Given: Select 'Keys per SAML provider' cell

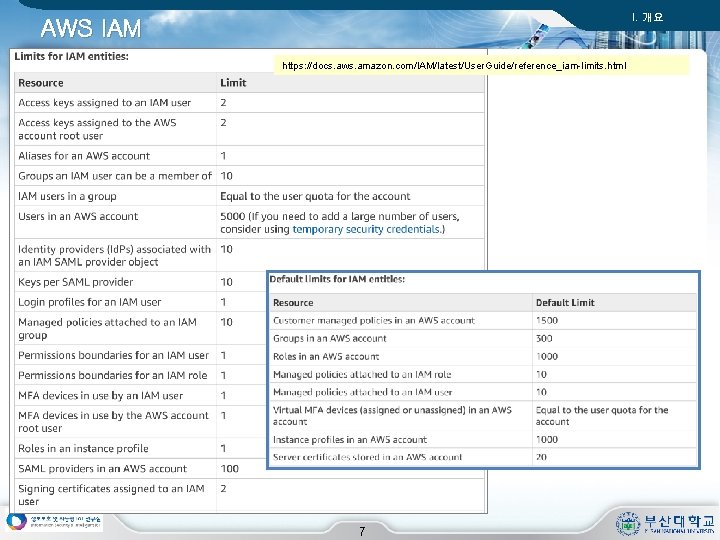Looking at the screenshot, I should tap(76, 282).
